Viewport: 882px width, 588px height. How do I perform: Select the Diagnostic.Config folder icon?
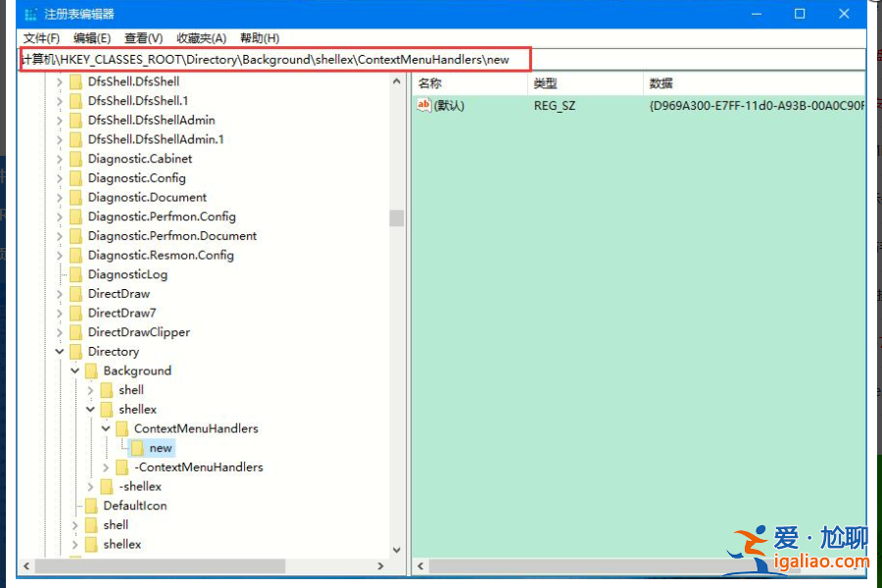point(75,177)
